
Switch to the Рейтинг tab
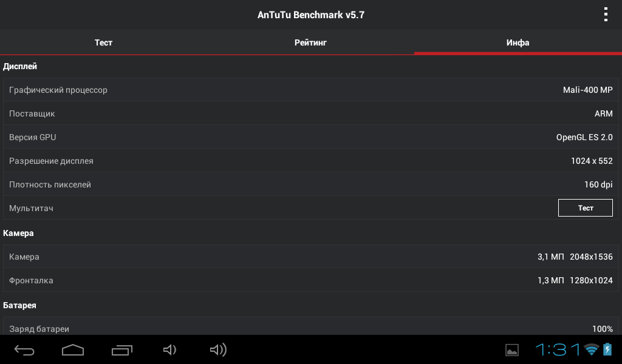310,42
